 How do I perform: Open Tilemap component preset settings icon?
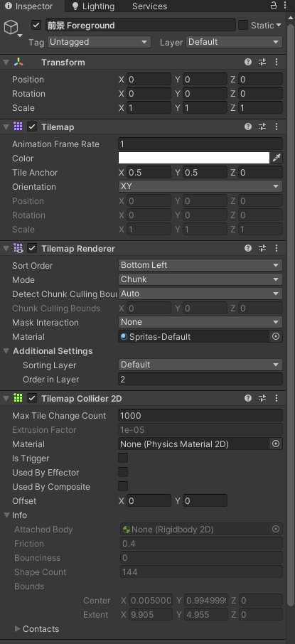(262, 127)
